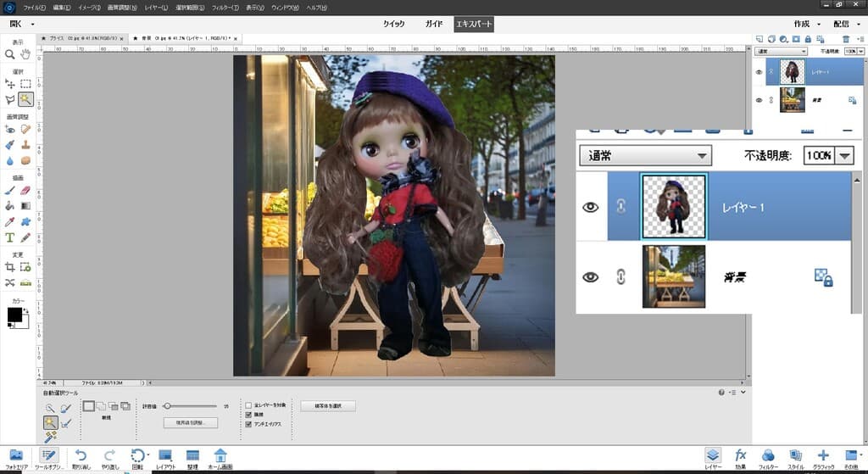Click the 取り消し undo icon
The image size is (868, 474).
pyautogui.click(x=81, y=456)
